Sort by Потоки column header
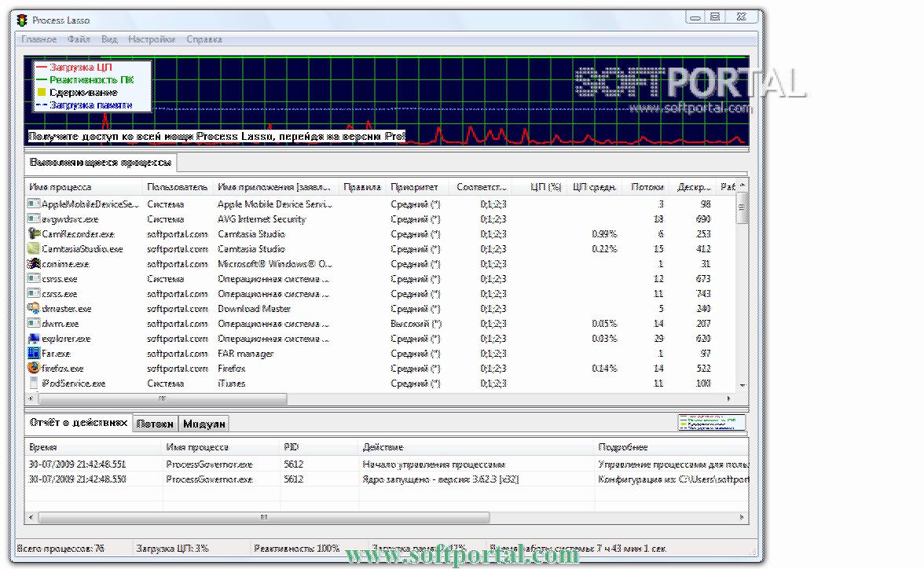 pyautogui.click(x=645, y=187)
